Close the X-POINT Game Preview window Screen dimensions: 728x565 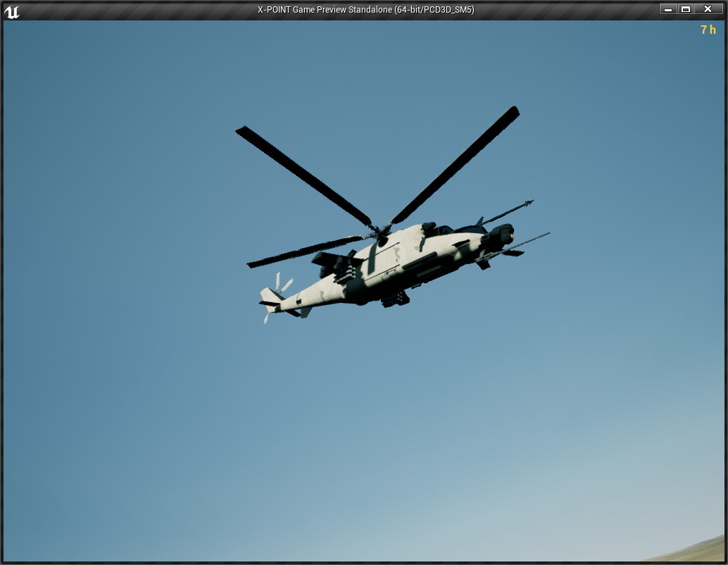coord(708,9)
